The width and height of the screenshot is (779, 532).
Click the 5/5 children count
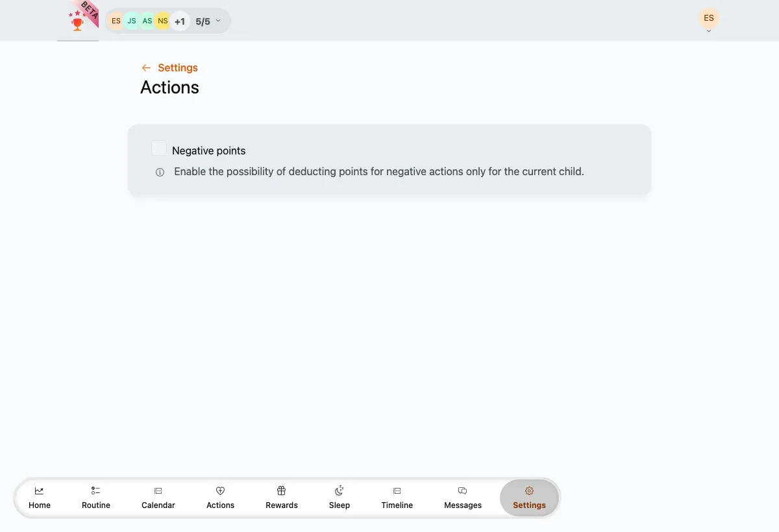[203, 21]
